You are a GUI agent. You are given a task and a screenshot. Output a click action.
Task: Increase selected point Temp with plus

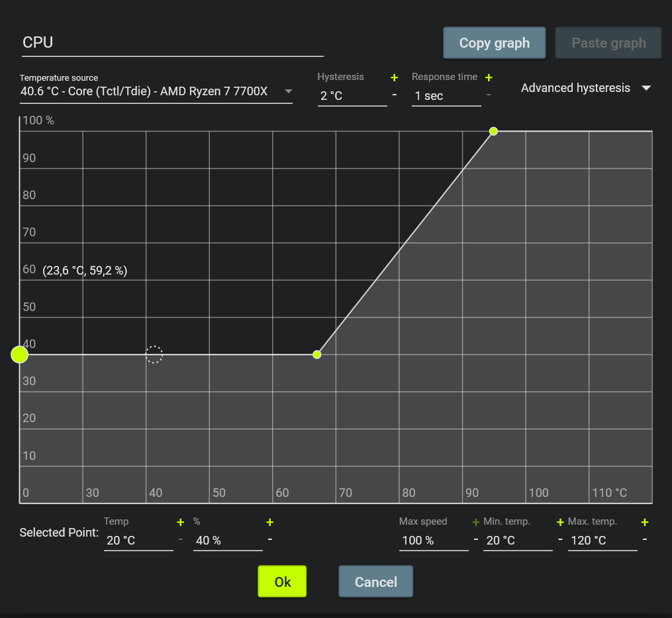tap(181, 522)
